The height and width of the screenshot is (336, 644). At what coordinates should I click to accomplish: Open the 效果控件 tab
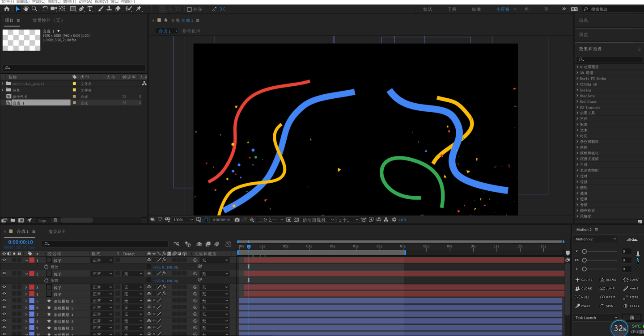pyautogui.click(x=47, y=21)
